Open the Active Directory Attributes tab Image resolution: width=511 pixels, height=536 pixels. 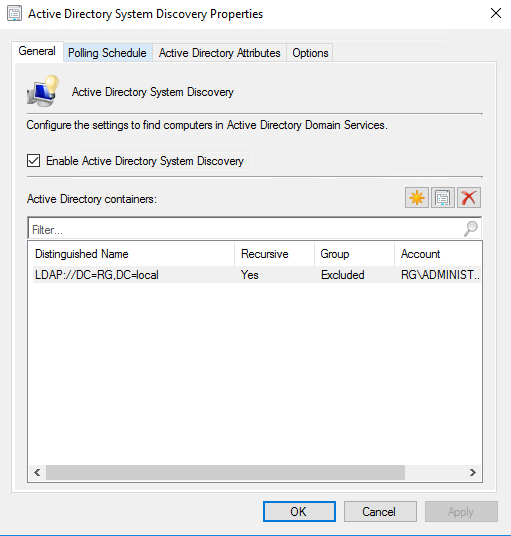[219, 53]
